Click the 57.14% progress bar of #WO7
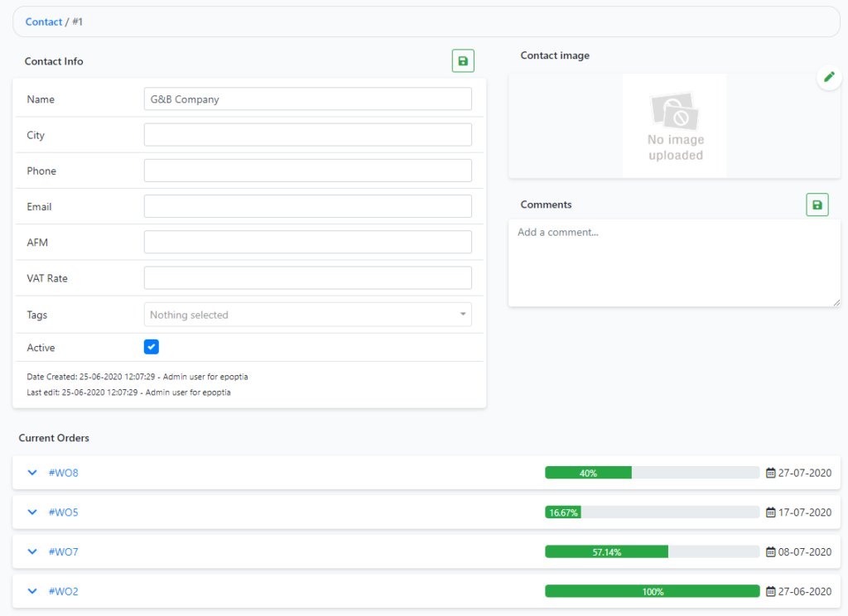 pyautogui.click(x=607, y=552)
